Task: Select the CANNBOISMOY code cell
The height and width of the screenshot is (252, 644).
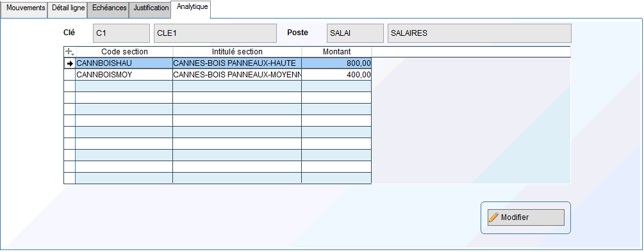Action: tap(124, 75)
